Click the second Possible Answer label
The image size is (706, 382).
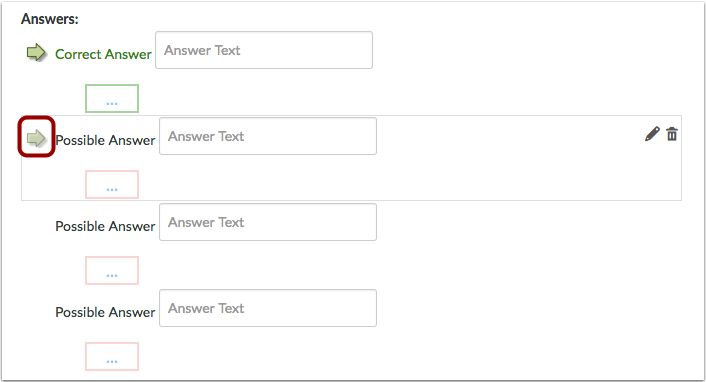(x=105, y=226)
